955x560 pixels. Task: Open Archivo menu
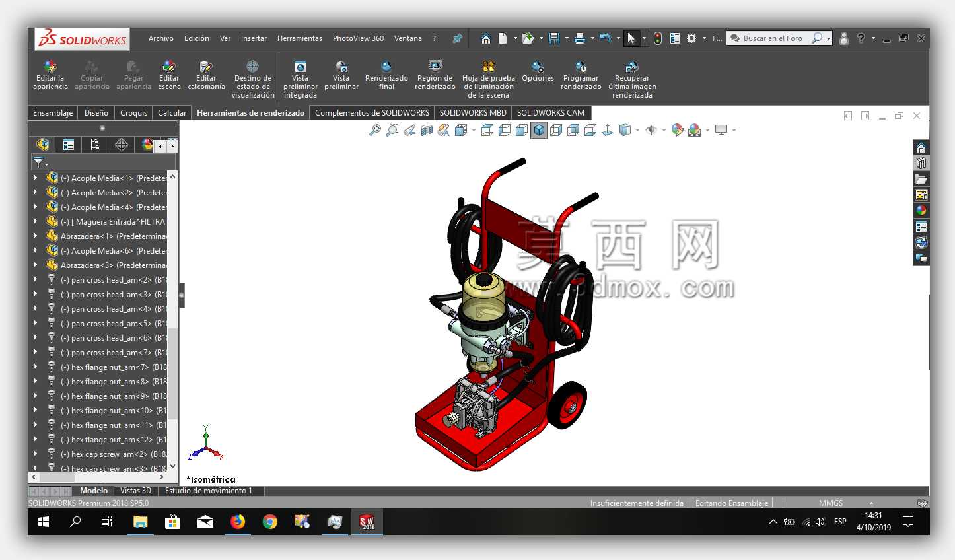click(160, 38)
